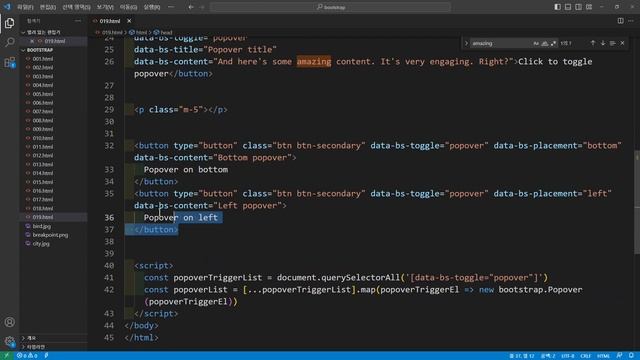Go back with the navigation arrow

click(x=191, y=7)
